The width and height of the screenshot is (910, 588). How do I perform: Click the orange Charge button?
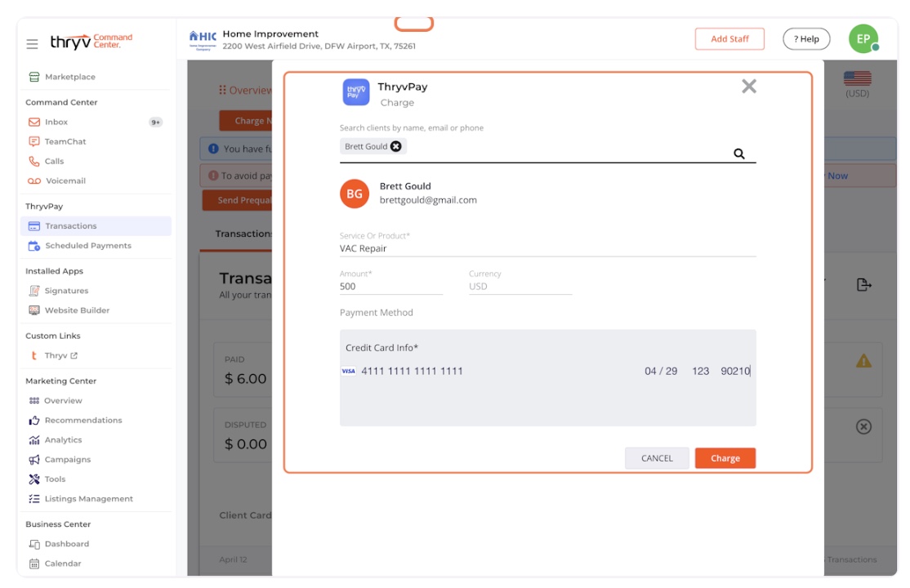click(725, 458)
